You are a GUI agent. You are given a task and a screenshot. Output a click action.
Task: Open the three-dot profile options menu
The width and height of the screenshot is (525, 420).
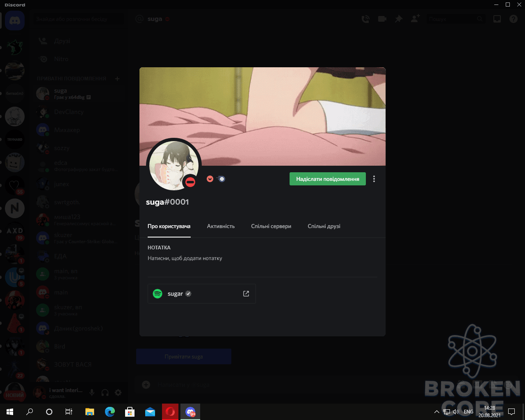coord(374,179)
